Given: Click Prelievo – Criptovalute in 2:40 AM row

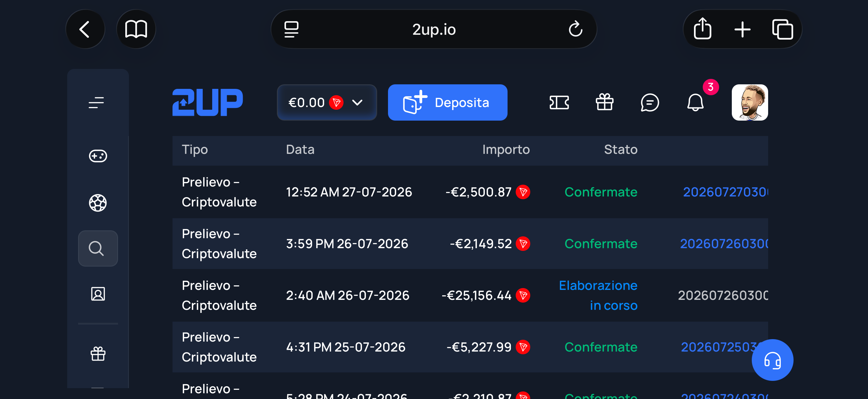Looking at the screenshot, I should point(219,295).
